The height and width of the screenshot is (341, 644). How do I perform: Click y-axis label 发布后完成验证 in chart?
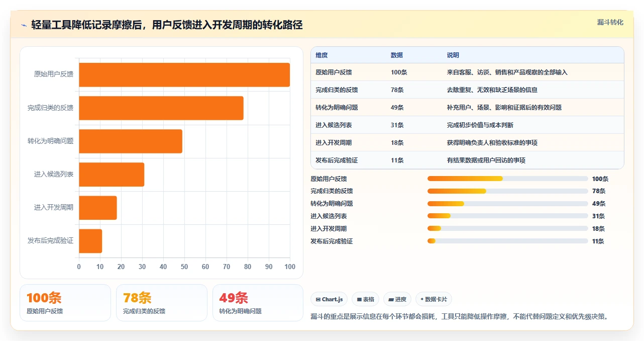click(x=51, y=241)
